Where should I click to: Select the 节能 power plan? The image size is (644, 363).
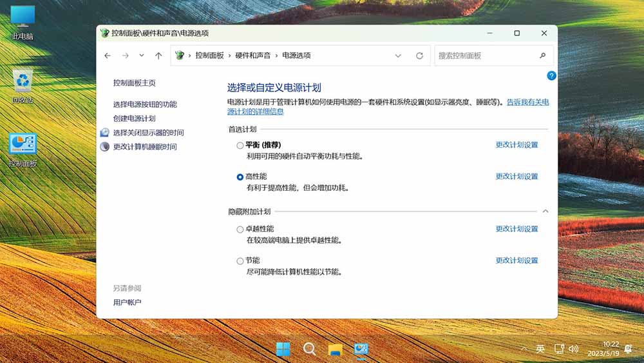(240, 261)
